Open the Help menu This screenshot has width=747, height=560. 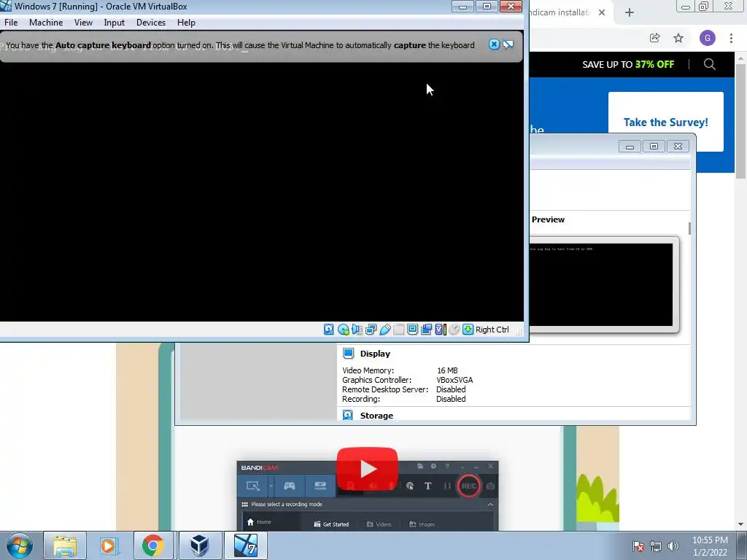186,23
